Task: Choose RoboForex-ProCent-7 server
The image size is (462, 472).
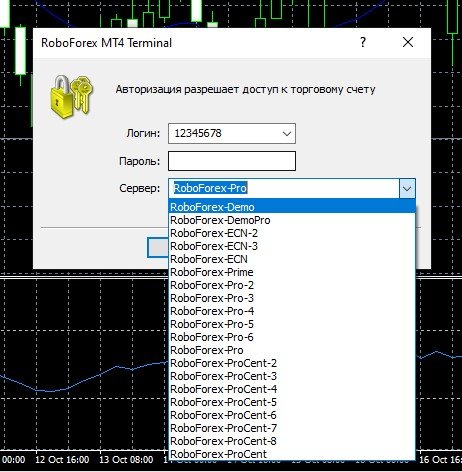Action: tap(292, 428)
